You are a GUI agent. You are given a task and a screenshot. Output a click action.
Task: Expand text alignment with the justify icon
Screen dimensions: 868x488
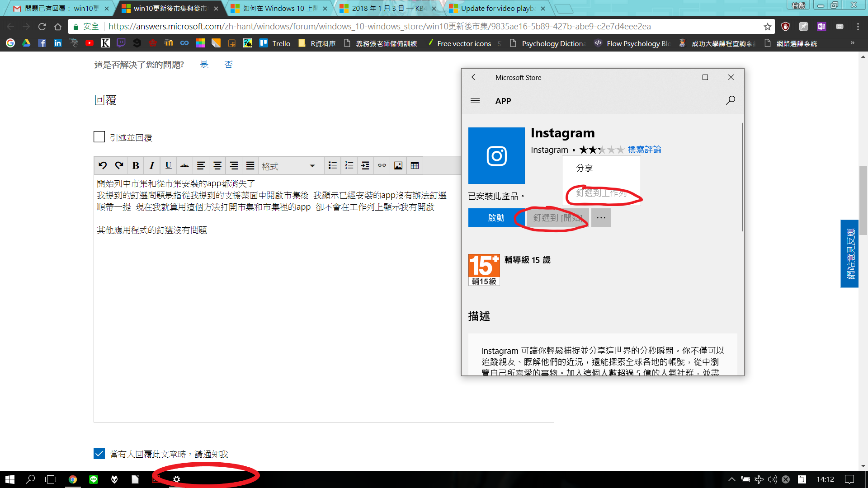(250, 165)
